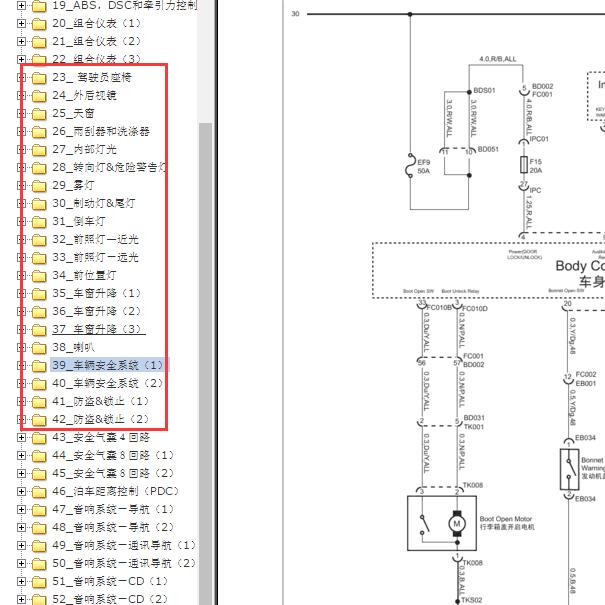
Task: Click folder icon of 42_防盗&锁止（2）
Action: [39, 419]
